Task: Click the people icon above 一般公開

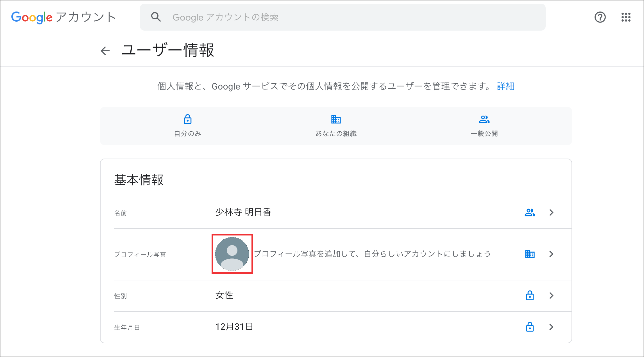Action: pyautogui.click(x=484, y=119)
